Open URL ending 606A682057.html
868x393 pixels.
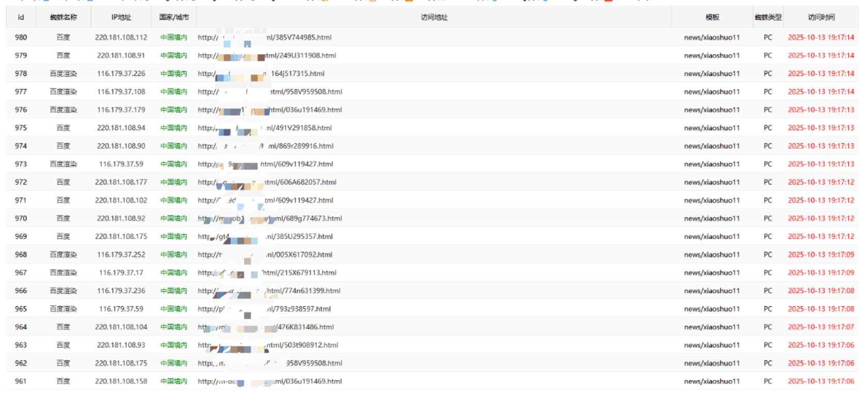click(267, 182)
